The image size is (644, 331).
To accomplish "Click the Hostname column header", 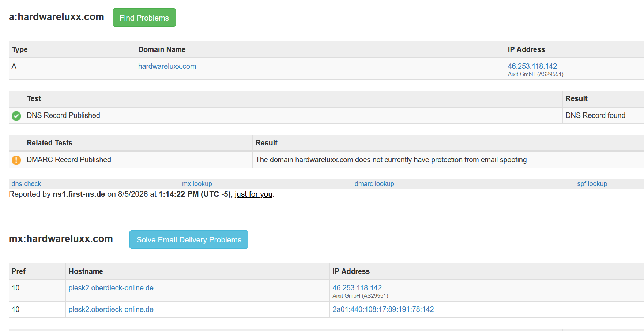I will [86, 271].
